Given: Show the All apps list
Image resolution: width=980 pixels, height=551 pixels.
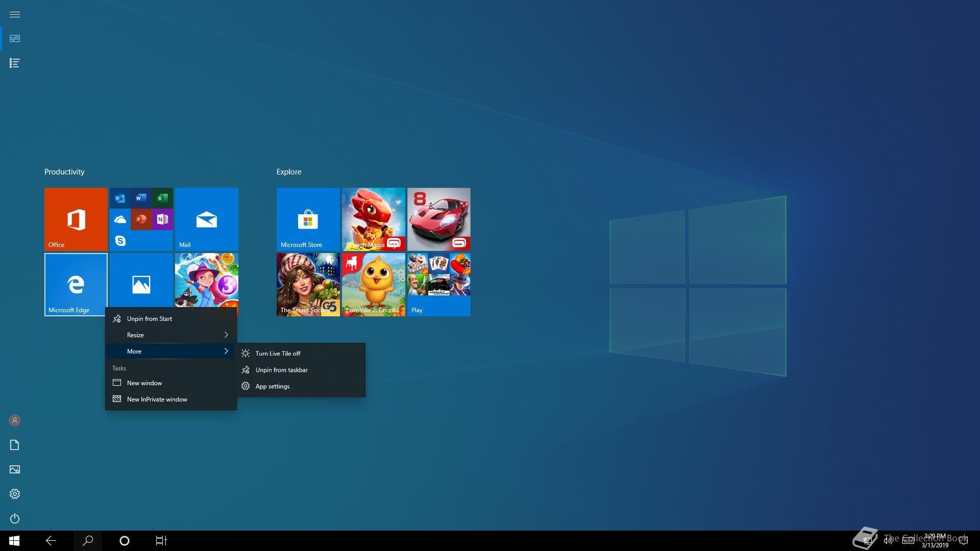Looking at the screenshot, I should (x=15, y=63).
